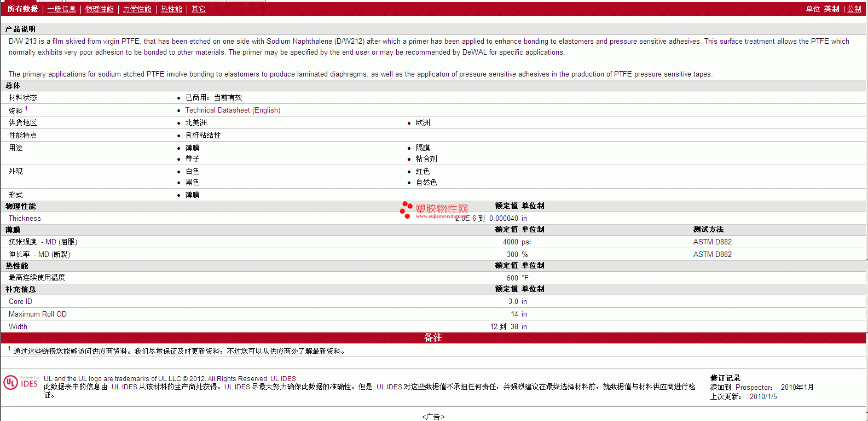Image resolution: width=868 pixels, height=421 pixels.
Task: Click the 备注 red banner heading
Action: [433, 338]
